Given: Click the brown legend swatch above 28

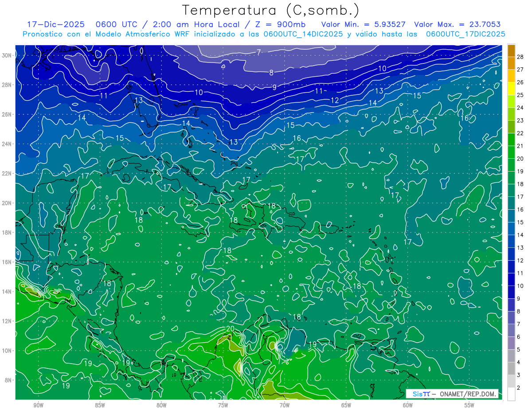Looking at the screenshot, I should click(x=511, y=51).
